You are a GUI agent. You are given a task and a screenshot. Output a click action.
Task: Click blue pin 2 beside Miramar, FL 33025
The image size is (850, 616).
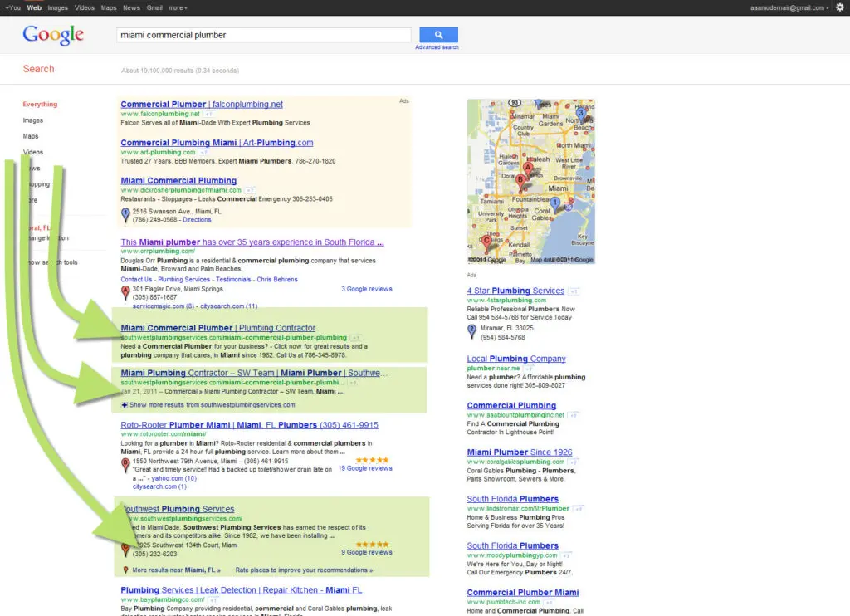(x=471, y=331)
